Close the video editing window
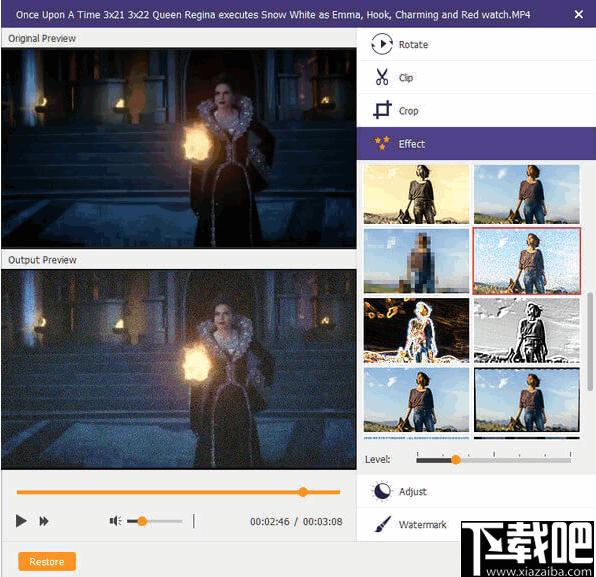 coord(579,14)
